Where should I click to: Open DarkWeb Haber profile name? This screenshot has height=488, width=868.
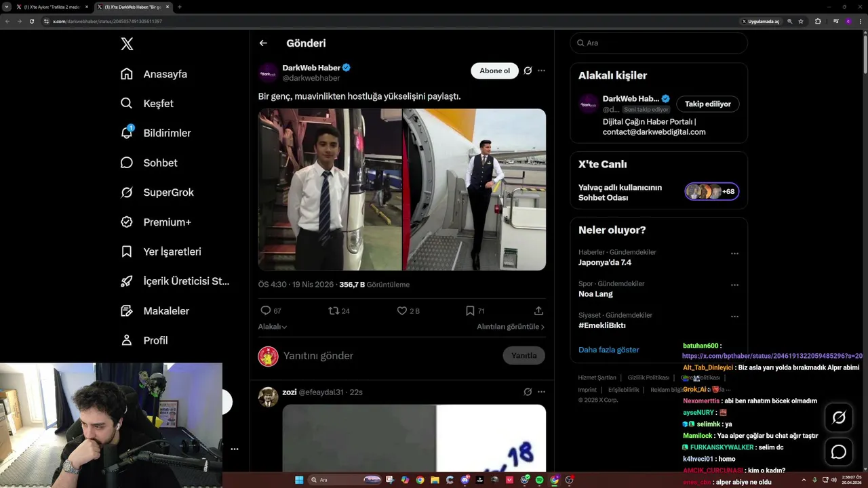tap(311, 68)
